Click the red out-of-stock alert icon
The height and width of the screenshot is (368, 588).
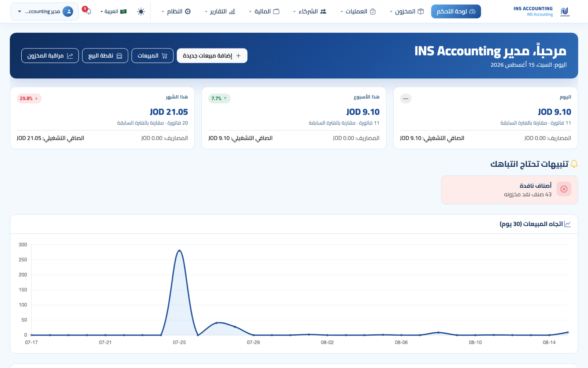(564, 189)
